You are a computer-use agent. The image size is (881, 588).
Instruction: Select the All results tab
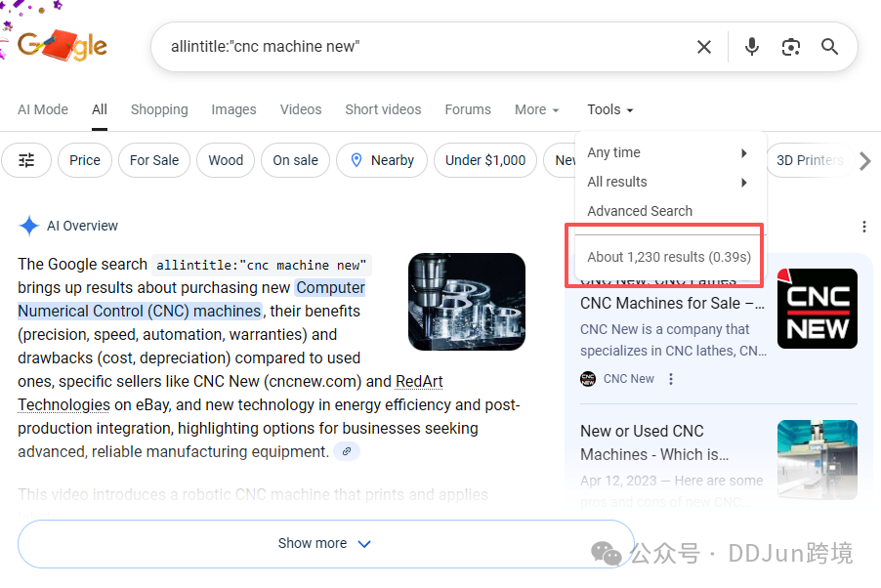pos(100,109)
